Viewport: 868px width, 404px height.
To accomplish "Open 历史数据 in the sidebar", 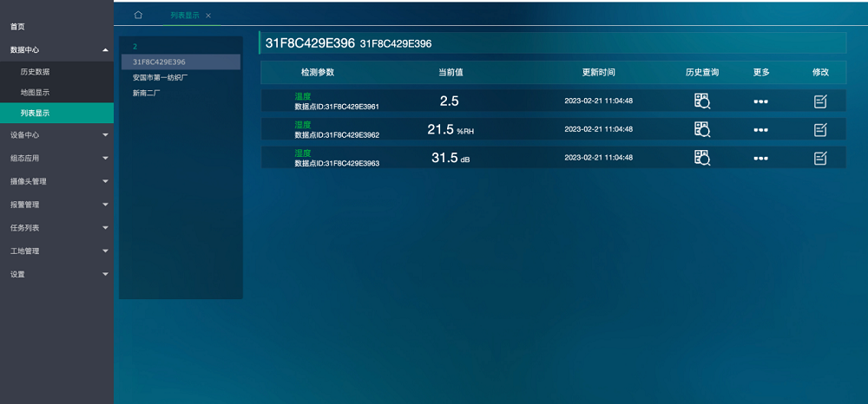I will tap(36, 71).
